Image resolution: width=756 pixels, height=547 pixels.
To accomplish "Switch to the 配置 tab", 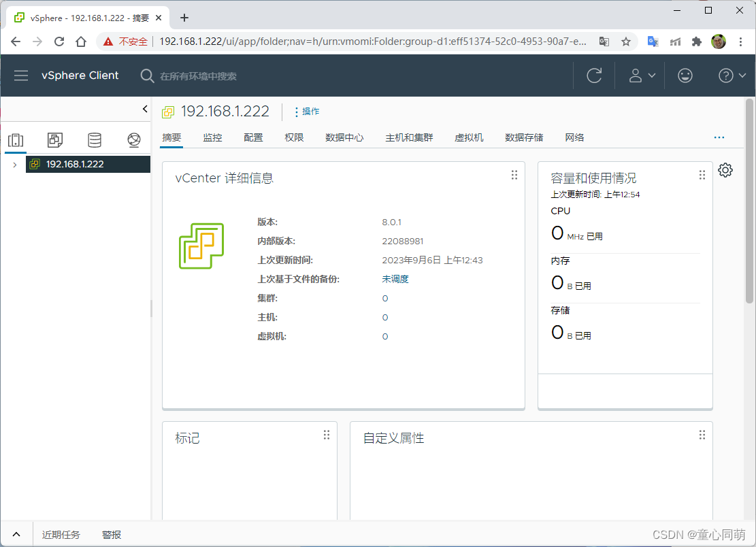I will [253, 138].
